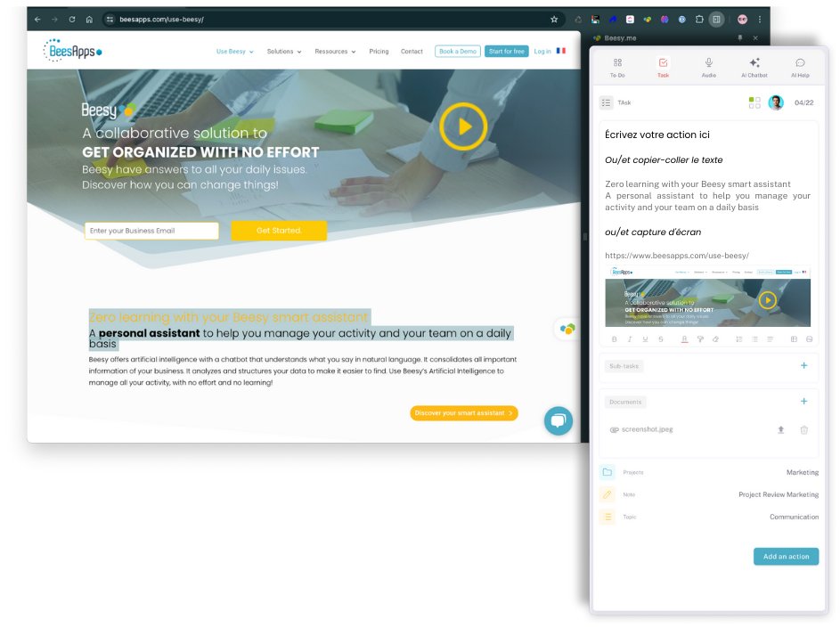Toggle italic formatting in task editor
This screenshot has height=644, width=840.
(630, 339)
